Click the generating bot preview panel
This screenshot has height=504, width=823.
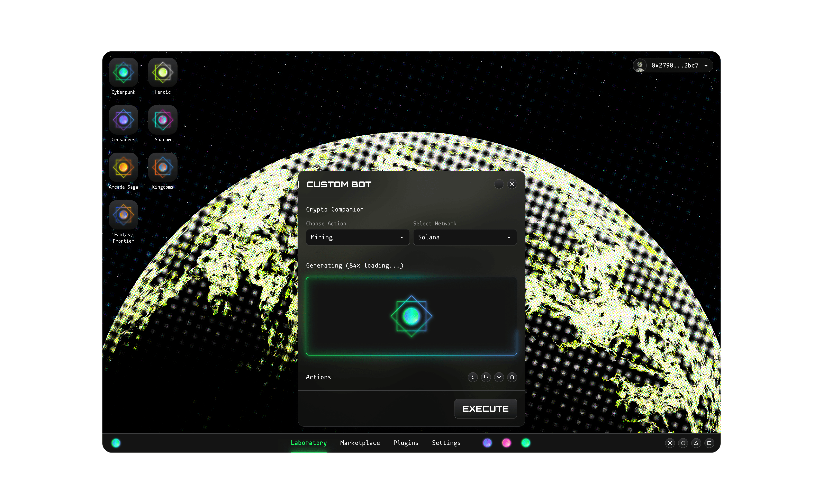(x=411, y=316)
